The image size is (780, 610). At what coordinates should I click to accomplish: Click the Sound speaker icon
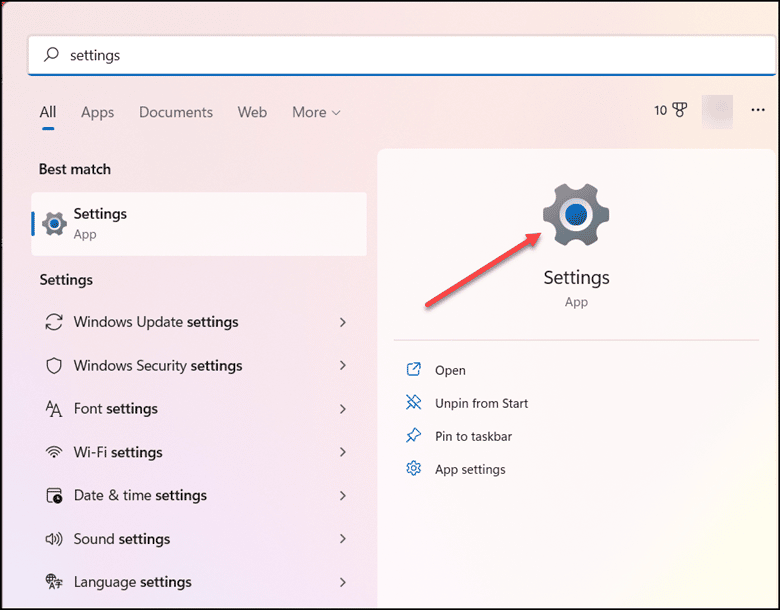coord(54,538)
